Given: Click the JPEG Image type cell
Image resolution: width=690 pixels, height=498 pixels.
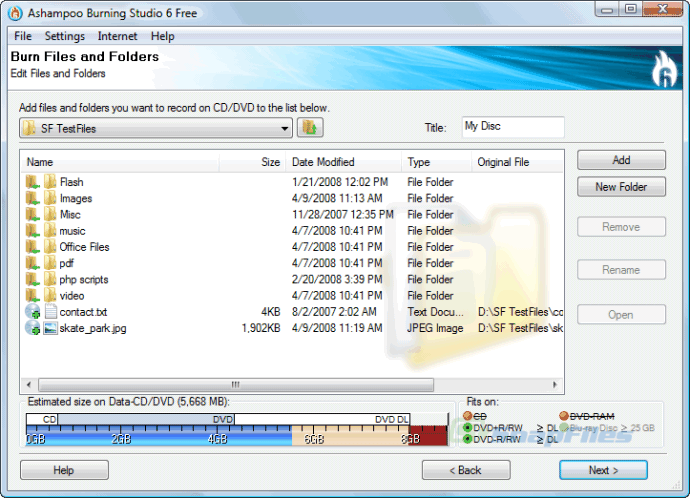Looking at the screenshot, I should [x=435, y=328].
